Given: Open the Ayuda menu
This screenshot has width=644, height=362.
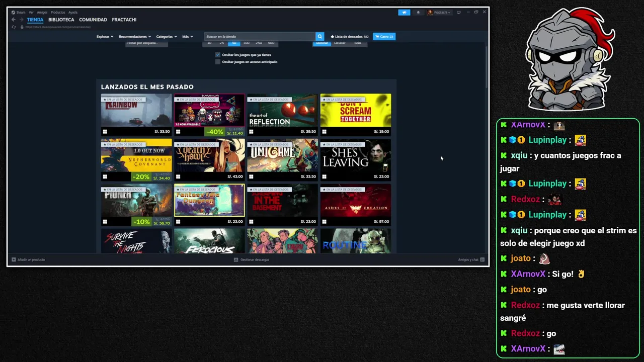Looking at the screenshot, I should [73, 12].
